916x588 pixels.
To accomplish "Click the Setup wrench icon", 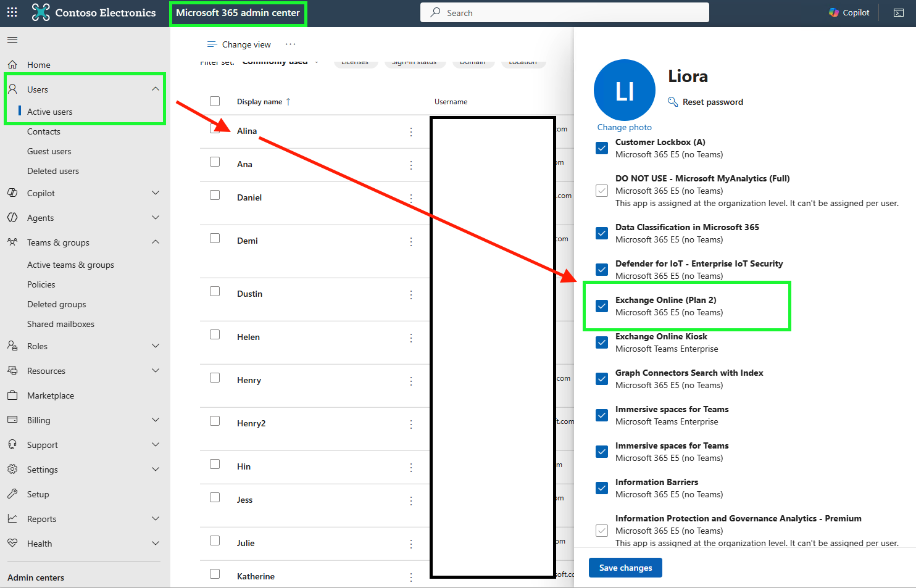I will click(12, 494).
